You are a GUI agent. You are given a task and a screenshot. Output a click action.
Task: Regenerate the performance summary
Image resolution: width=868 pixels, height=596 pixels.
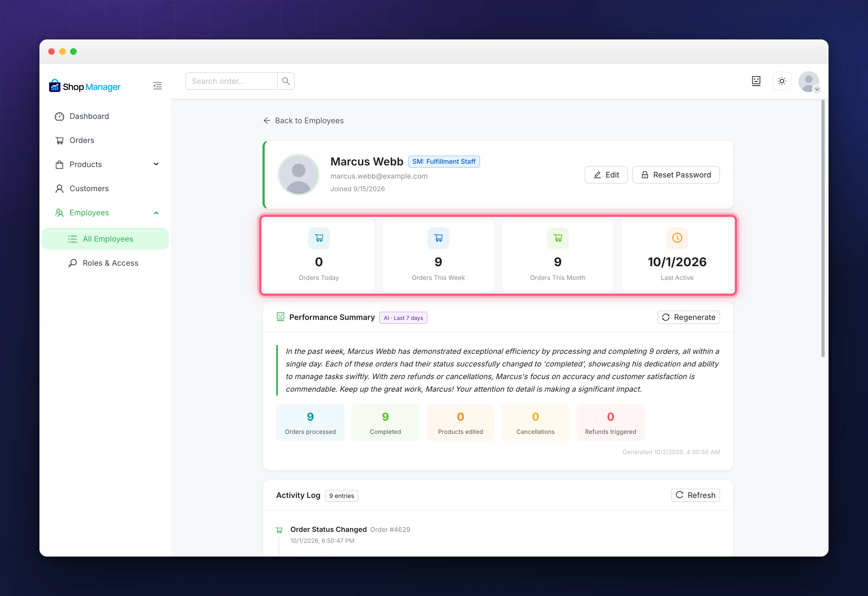coord(689,317)
